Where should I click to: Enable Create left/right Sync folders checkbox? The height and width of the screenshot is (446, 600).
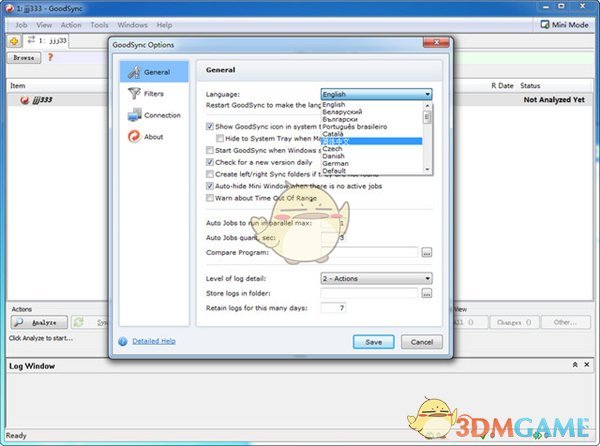(210, 174)
